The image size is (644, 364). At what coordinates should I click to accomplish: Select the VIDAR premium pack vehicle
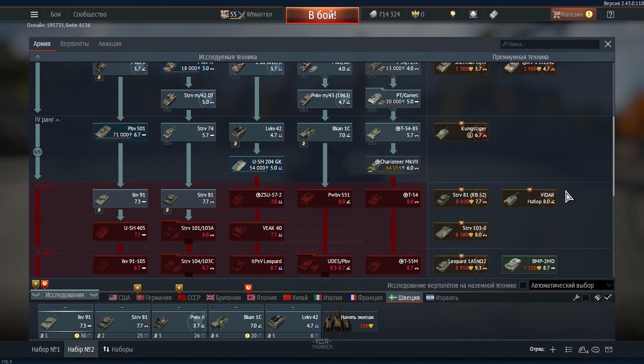tap(529, 198)
